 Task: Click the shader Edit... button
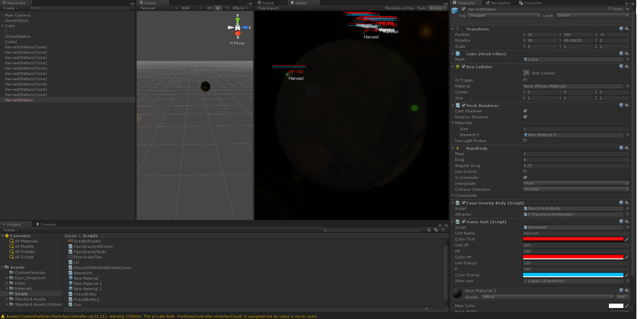point(622,297)
